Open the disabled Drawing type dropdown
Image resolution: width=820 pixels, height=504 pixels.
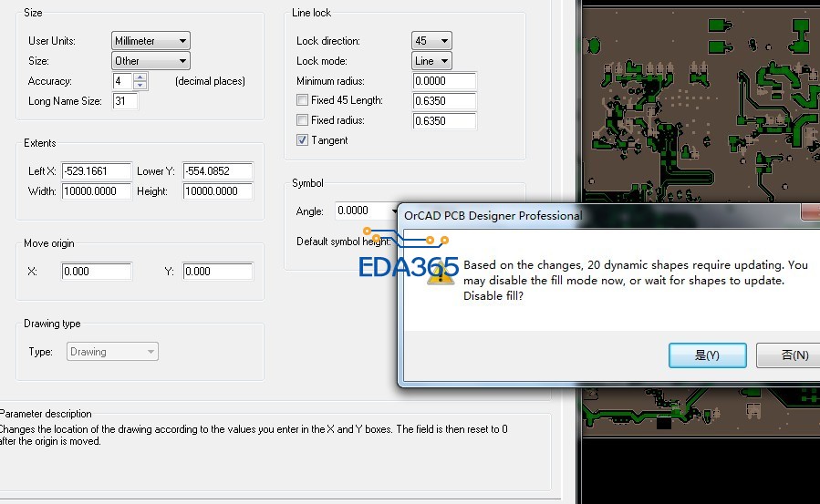pos(112,352)
